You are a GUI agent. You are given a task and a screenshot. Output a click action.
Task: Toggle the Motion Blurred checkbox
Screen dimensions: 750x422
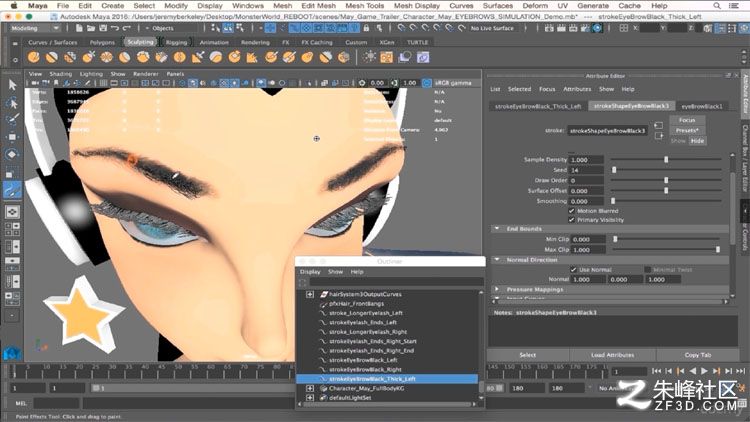[x=571, y=211]
